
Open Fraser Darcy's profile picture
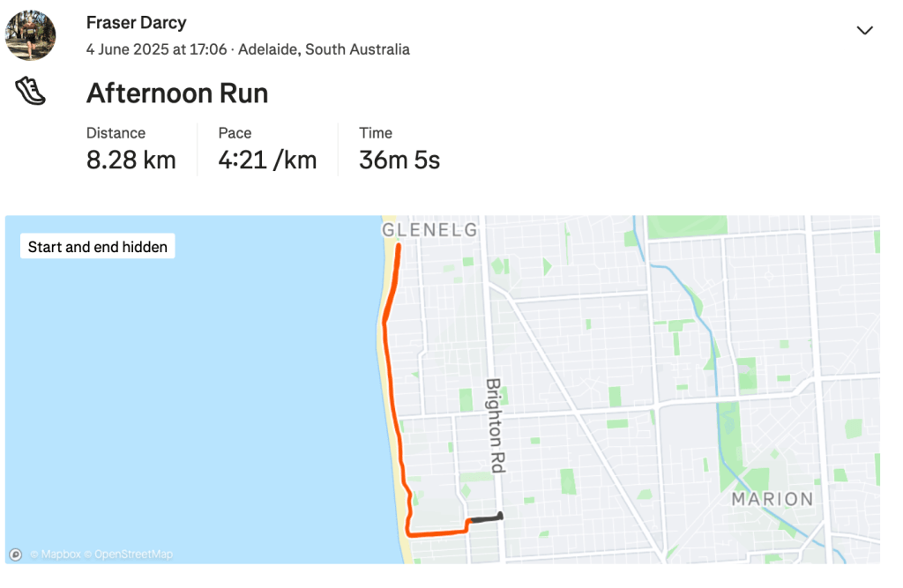[31, 36]
